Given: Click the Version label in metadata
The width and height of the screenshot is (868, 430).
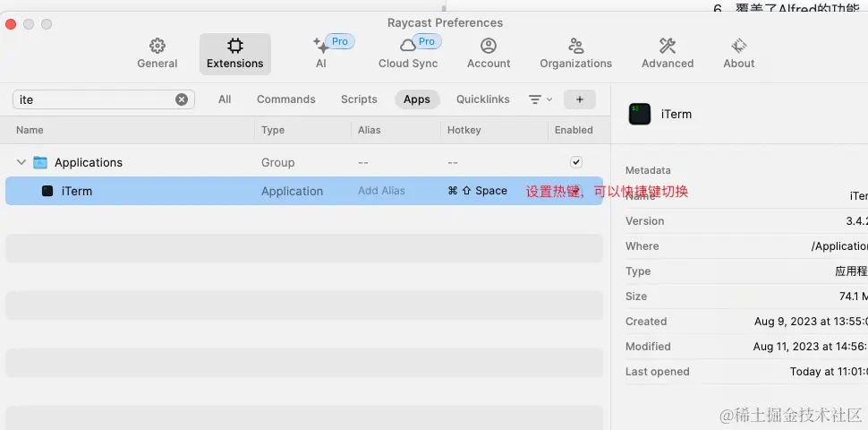Looking at the screenshot, I should [645, 221].
